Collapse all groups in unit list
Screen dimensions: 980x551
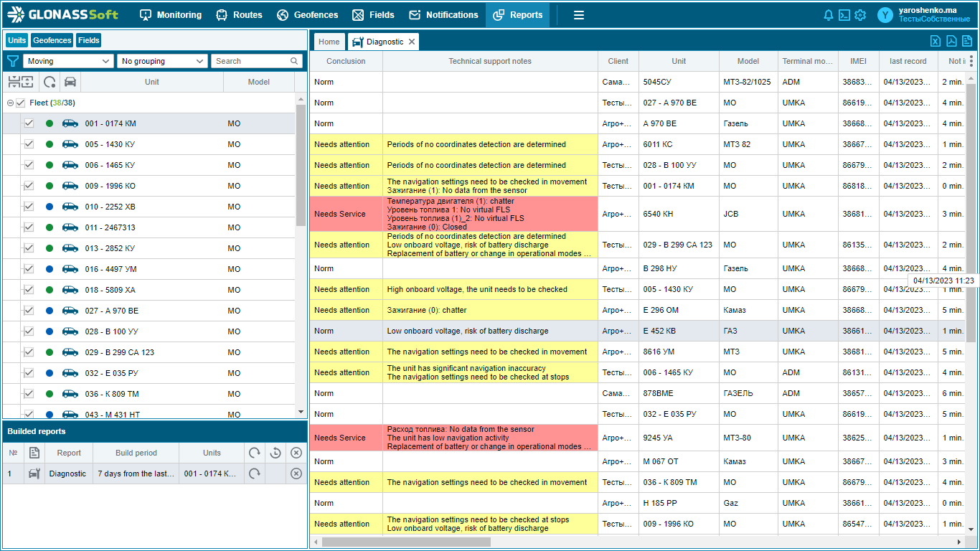[x=14, y=82]
